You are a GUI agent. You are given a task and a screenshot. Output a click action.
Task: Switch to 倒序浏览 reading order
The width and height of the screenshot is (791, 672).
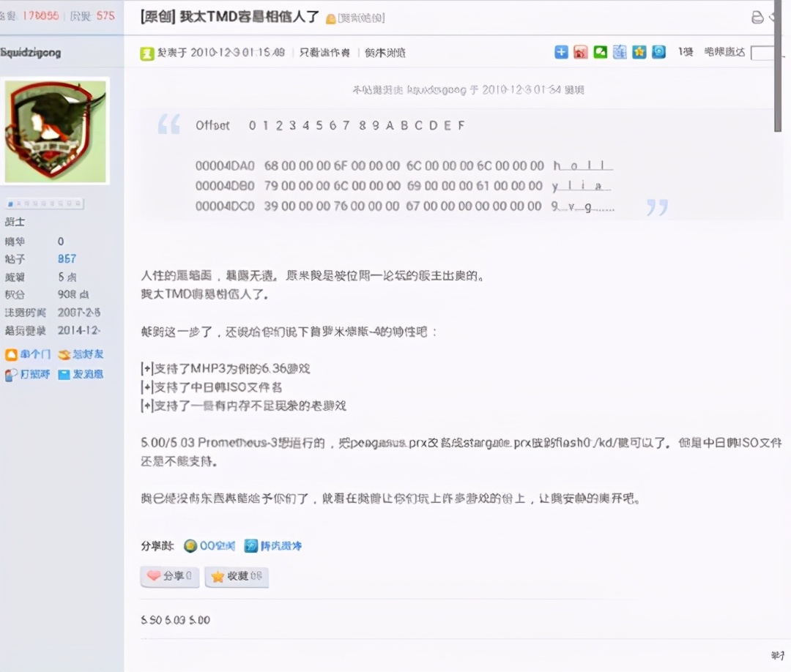click(x=384, y=52)
